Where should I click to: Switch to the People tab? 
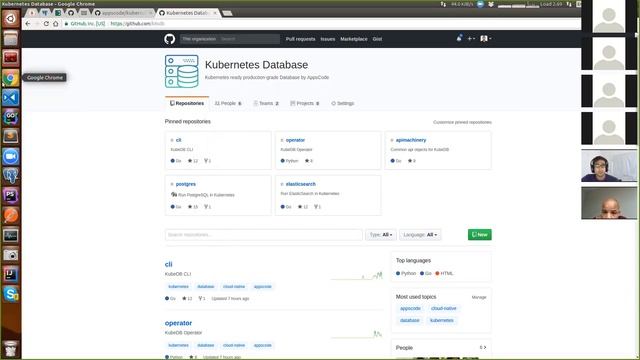point(228,103)
